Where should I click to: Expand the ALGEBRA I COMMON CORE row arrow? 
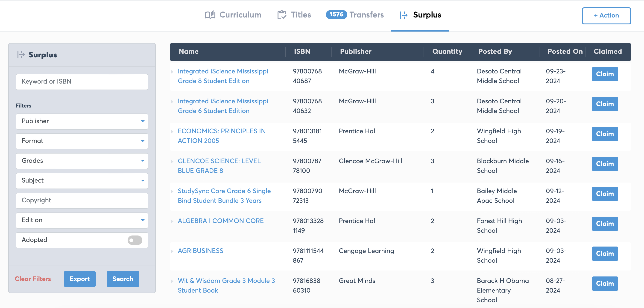pos(172,221)
